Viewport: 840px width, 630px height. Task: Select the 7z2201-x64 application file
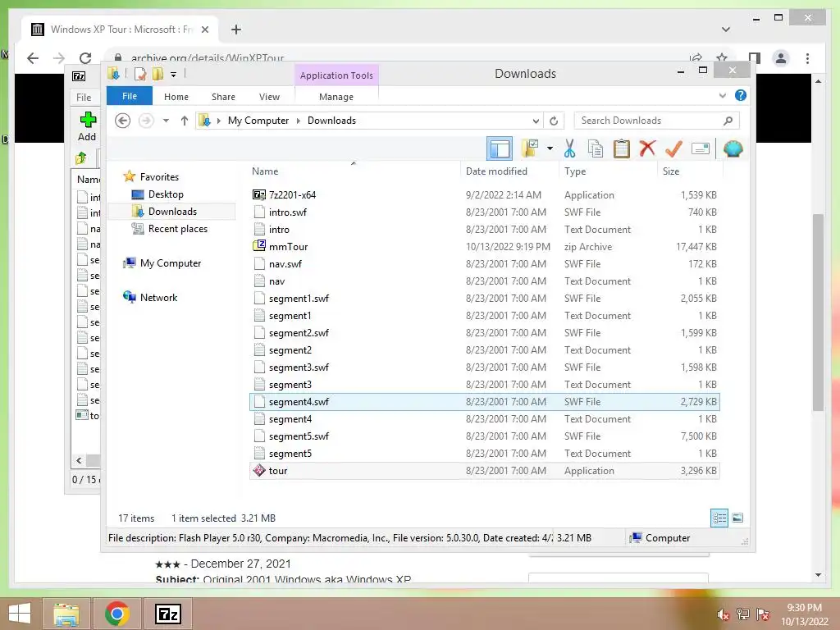pos(484,195)
